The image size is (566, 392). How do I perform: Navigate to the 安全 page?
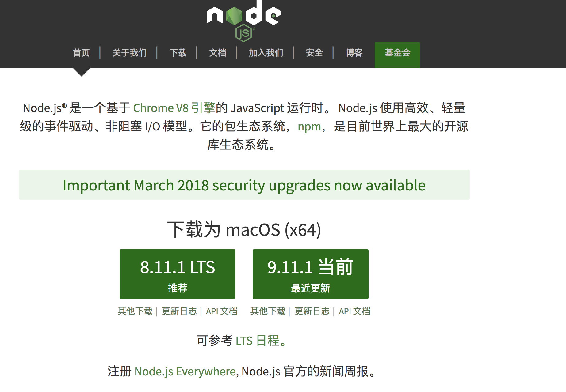[314, 53]
